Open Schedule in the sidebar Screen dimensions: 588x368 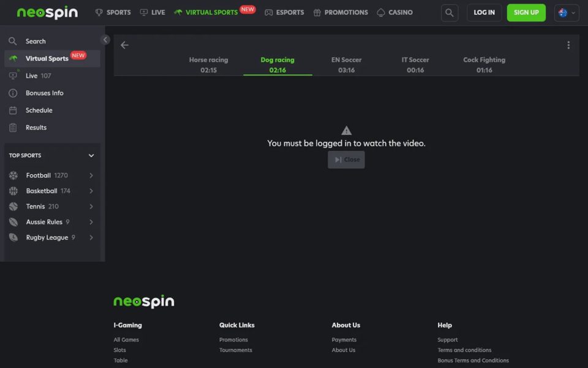[x=52, y=110]
